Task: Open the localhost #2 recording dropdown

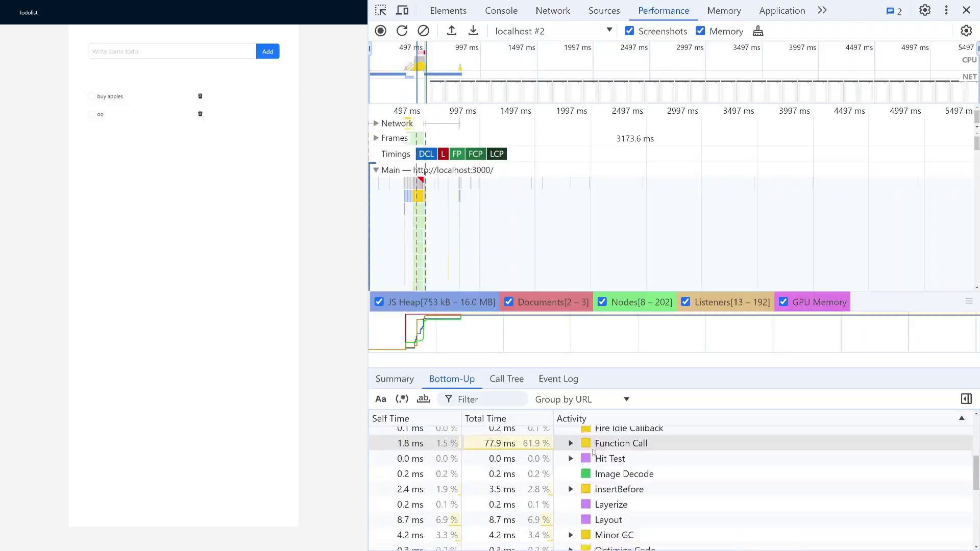Action: click(x=553, y=31)
